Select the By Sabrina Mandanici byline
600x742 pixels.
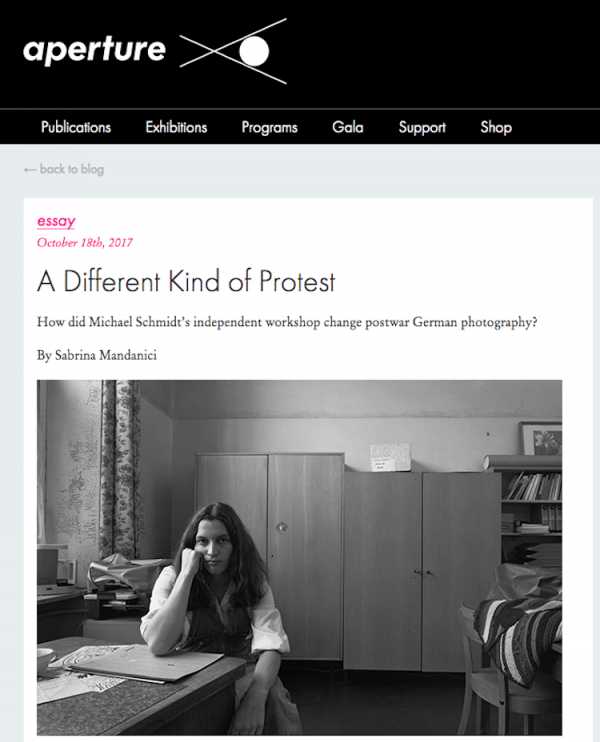(97, 355)
